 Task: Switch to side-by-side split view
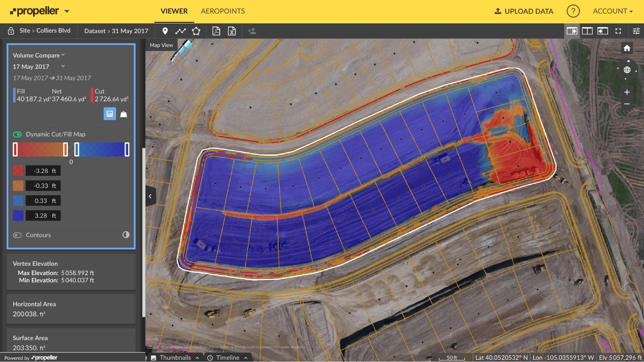588,31
